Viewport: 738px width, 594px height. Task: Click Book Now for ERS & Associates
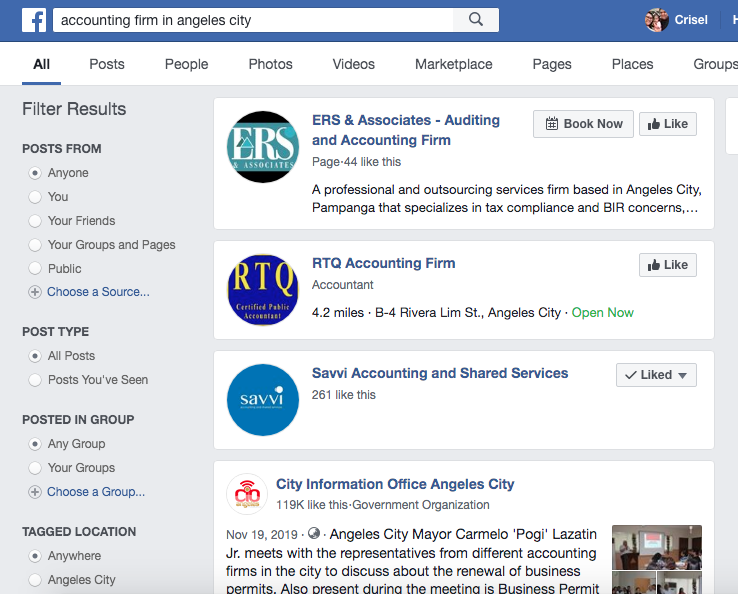tap(583, 124)
